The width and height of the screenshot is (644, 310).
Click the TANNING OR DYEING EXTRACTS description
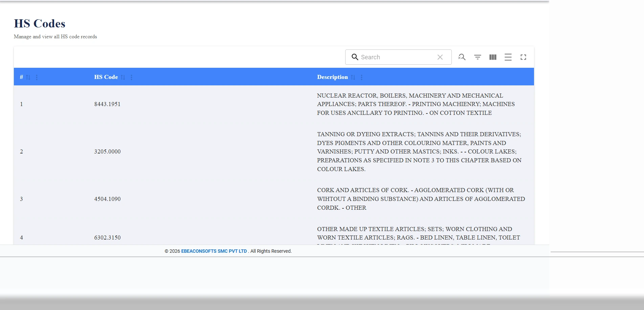[419, 151]
